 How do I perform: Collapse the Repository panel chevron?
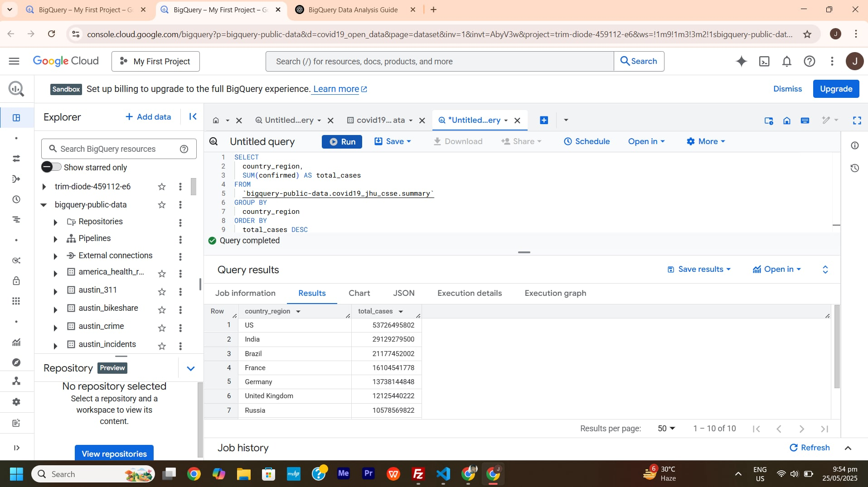[191, 368]
